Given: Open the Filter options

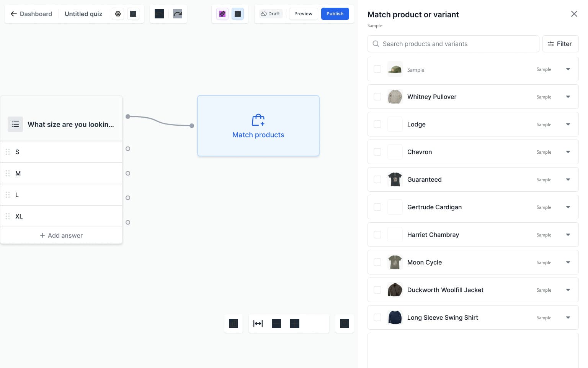Looking at the screenshot, I should 560,44.
